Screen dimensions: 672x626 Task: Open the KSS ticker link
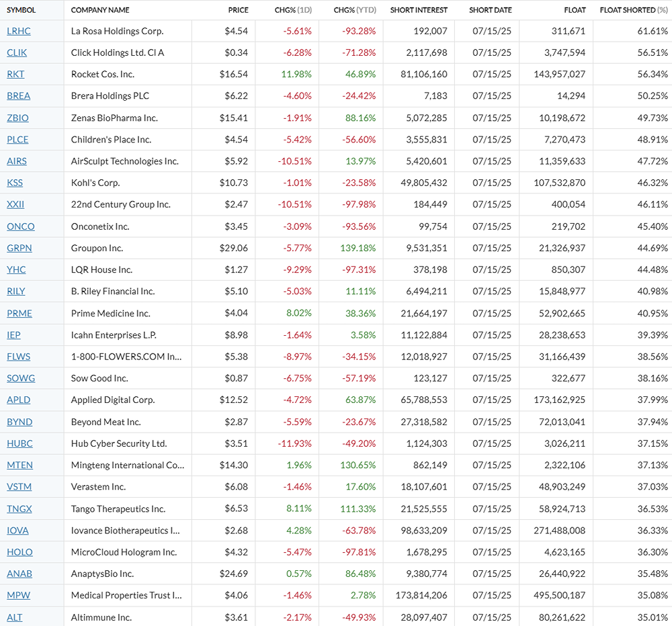pyautogui.click(x=15, y=183)
